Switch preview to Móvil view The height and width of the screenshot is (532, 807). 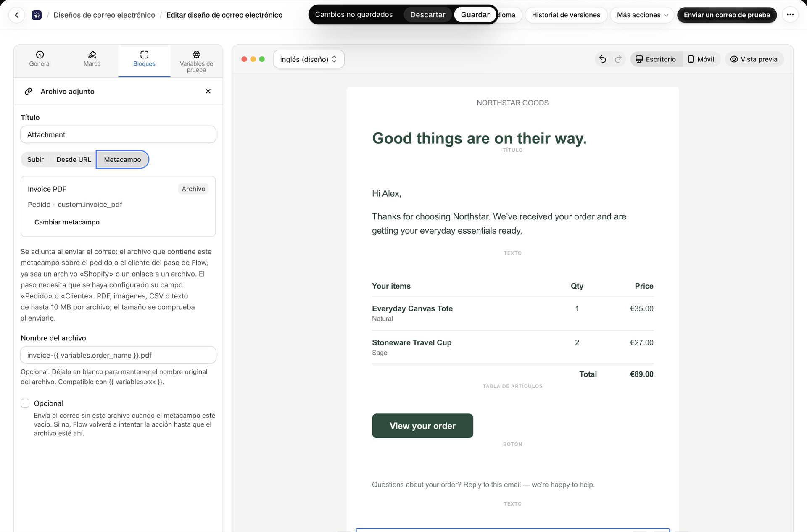[x=701, y=59]
